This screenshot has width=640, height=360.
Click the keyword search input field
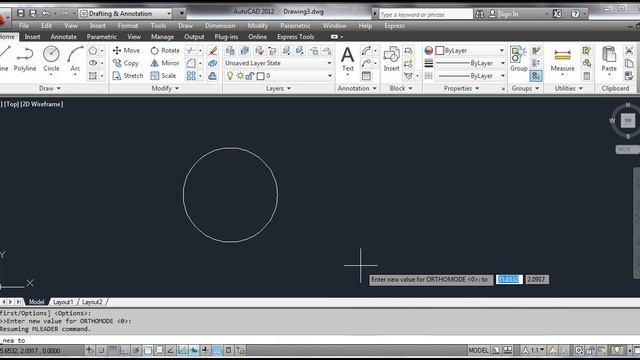(x=425, y=14)
